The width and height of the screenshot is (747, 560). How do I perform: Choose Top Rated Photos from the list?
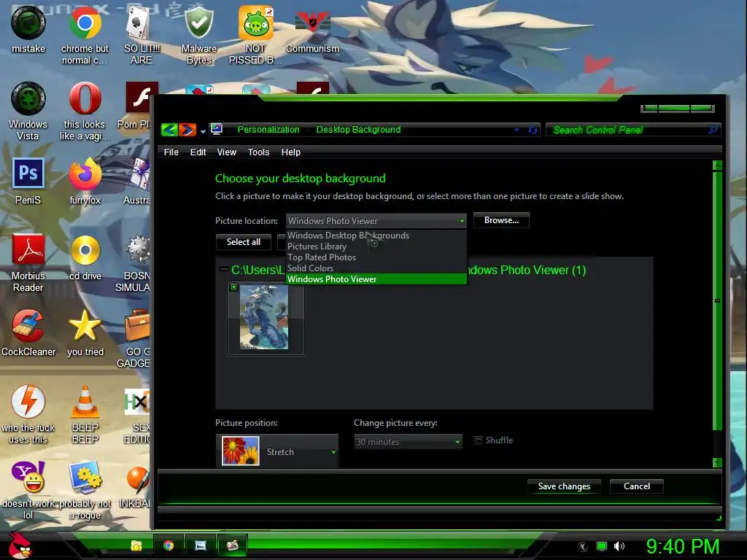(376, 257)
